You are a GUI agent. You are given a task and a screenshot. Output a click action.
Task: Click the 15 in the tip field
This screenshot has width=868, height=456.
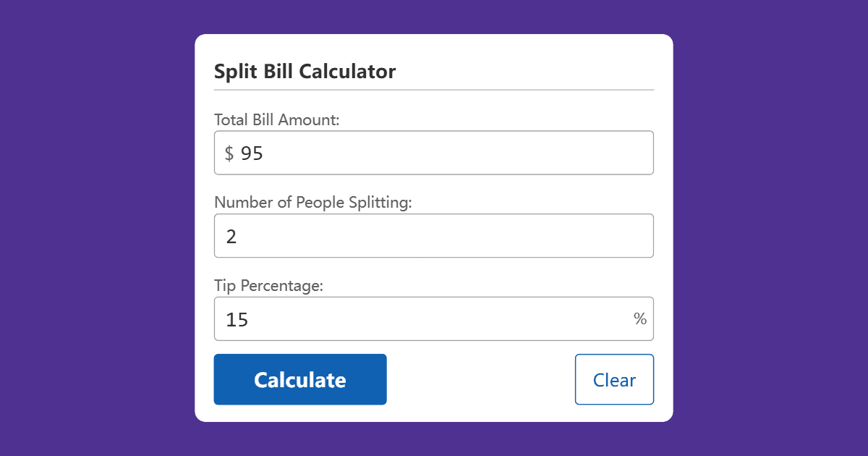coord(237,318)
